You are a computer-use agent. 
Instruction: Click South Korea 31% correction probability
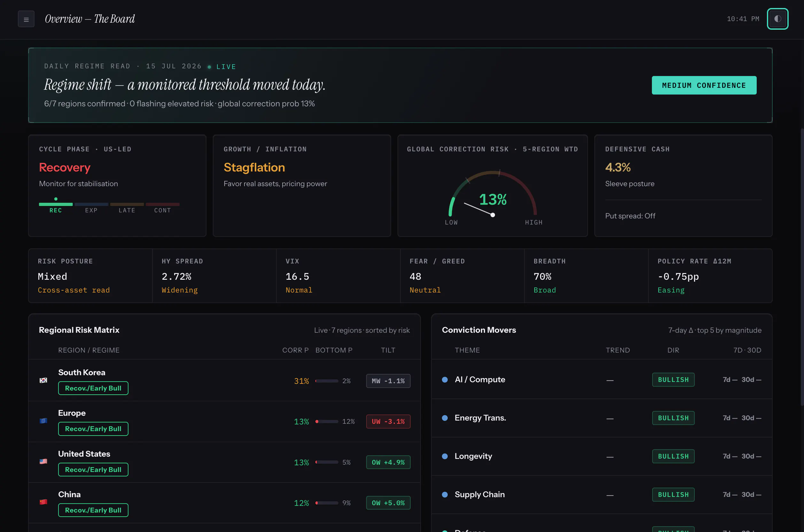pyautogui.click(x=301, y=381)
